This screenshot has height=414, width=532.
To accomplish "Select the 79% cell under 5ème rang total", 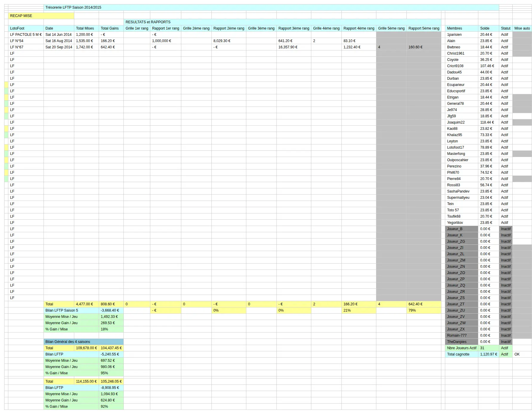I will (424, 310).
